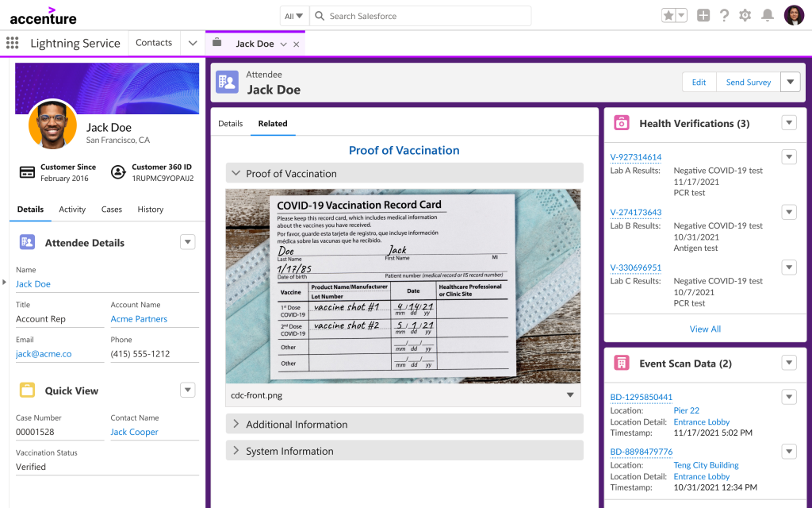Click the Send Survey button
812x508 pixels.
[x=748, y=82]
